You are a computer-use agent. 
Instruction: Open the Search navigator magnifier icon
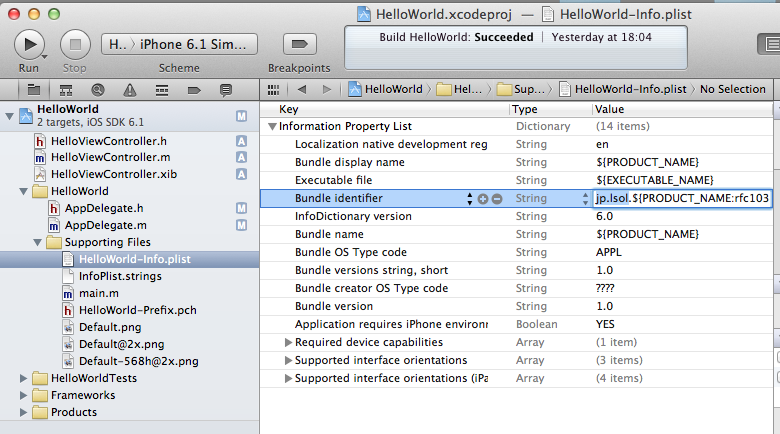(98, 90)
